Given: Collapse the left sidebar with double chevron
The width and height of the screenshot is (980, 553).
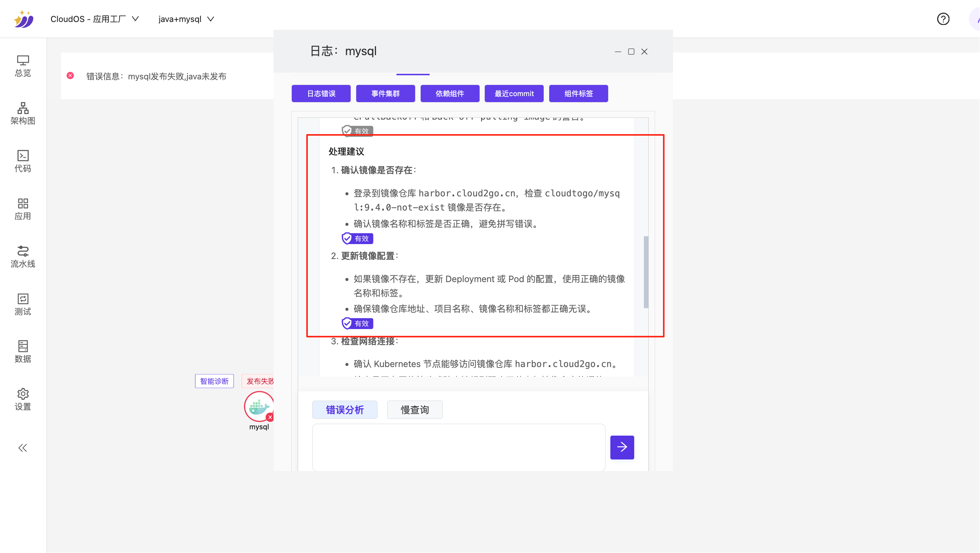Looking at the screenshot, I should click(23, 448).
